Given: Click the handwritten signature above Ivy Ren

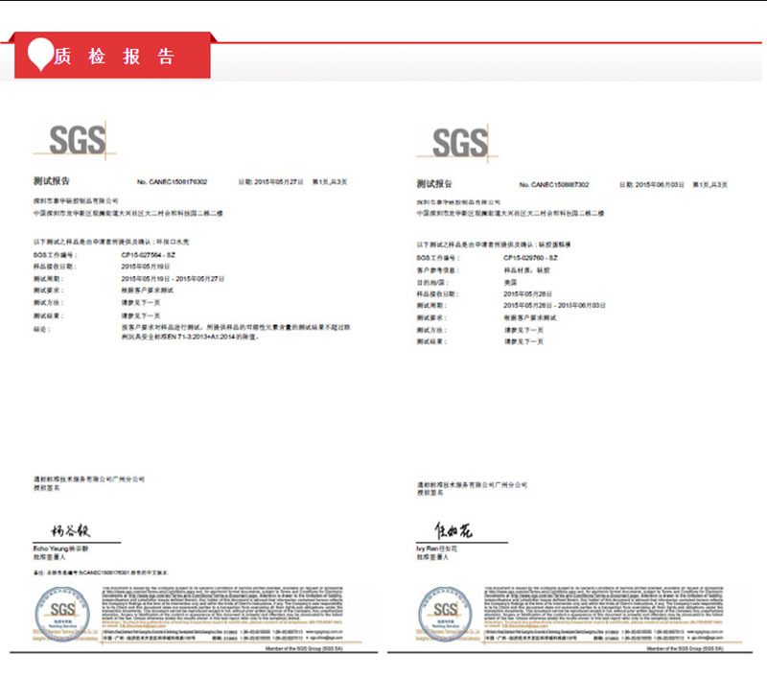Looking at the screenshot, I should coord(453,530).
